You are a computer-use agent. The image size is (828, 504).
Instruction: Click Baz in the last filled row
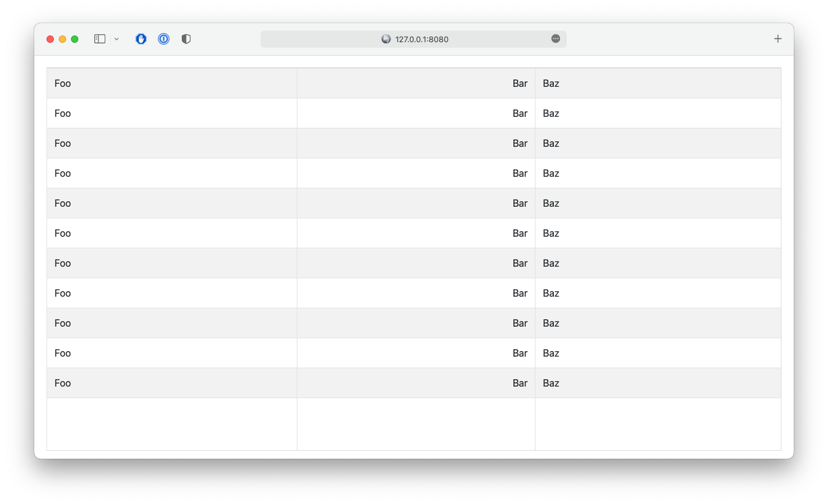551,383
